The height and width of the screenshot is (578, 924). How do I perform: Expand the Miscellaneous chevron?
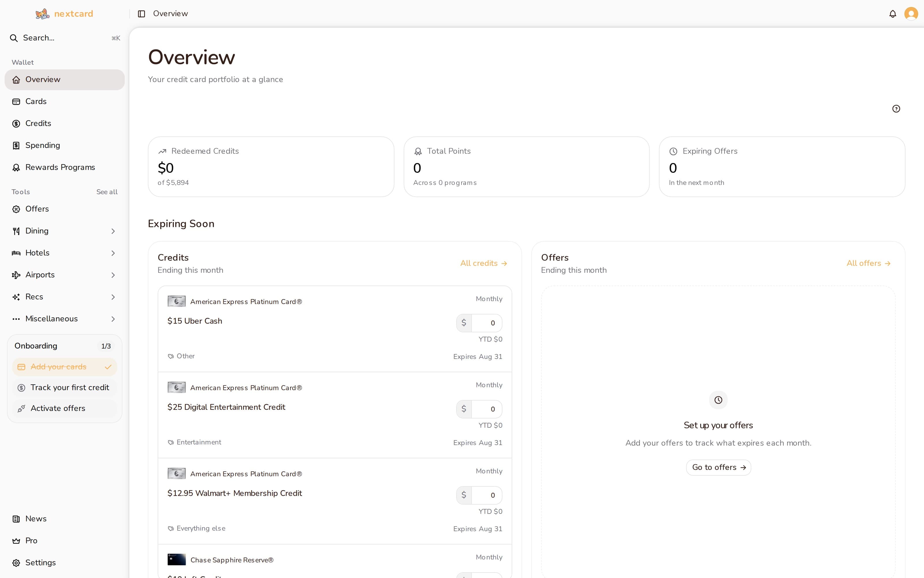point(113,319)
